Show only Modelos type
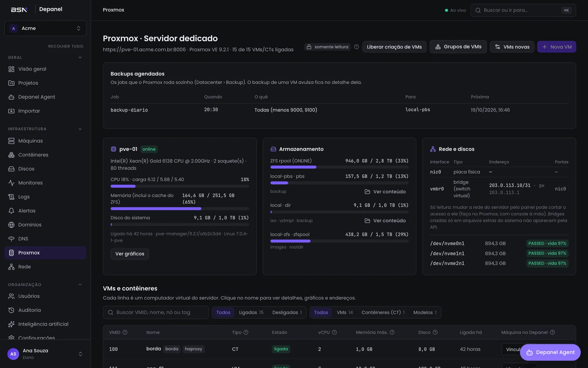Viewport: 588px width, 368px height. 425,312
